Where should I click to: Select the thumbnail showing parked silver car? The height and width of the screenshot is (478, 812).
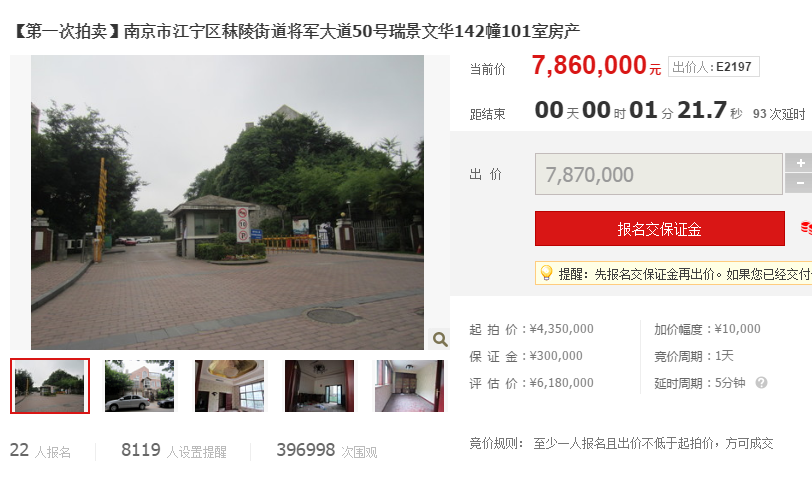pyautogui.click(x=139, y=386)
